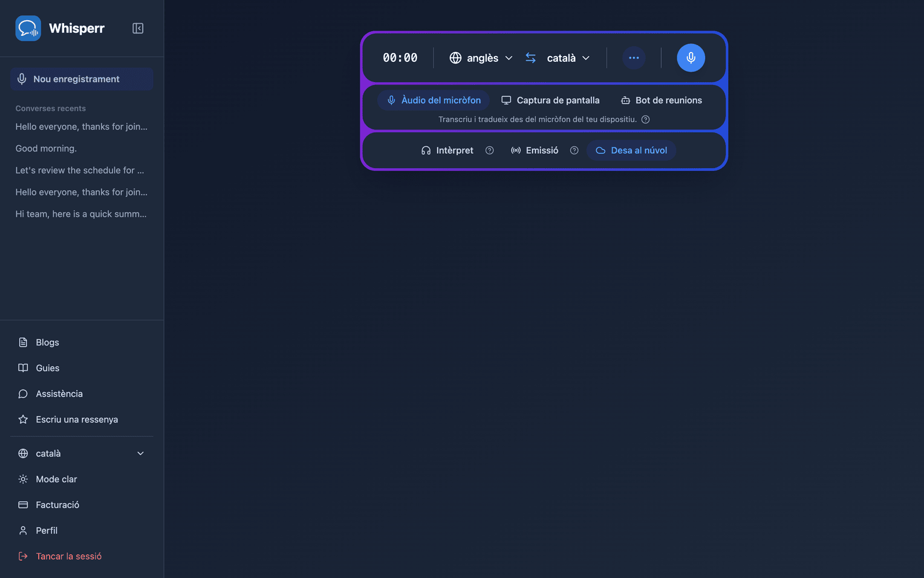Switch to Mode clar
Screen dimensions: 924x578
(x=81, y=479)
